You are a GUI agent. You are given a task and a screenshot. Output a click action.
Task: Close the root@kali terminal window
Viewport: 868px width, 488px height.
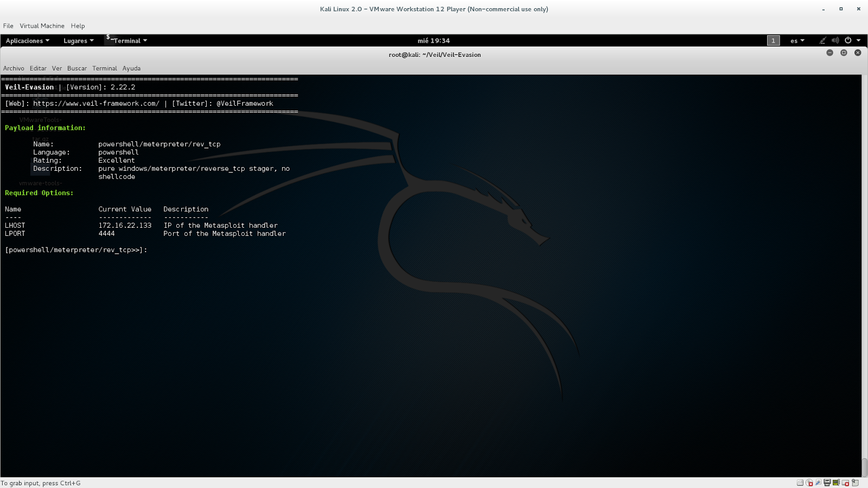click(858, 53)
